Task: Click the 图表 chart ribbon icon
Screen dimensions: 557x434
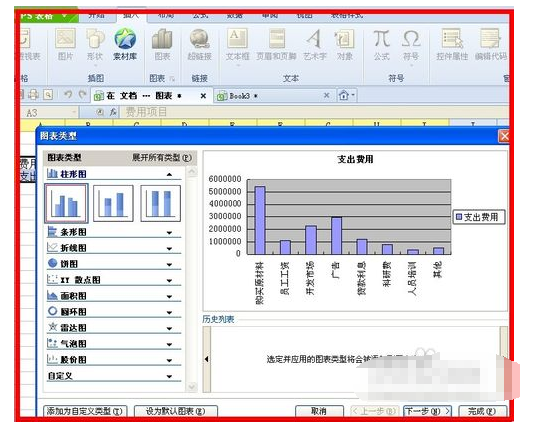Action: click(x=162, y=44)
